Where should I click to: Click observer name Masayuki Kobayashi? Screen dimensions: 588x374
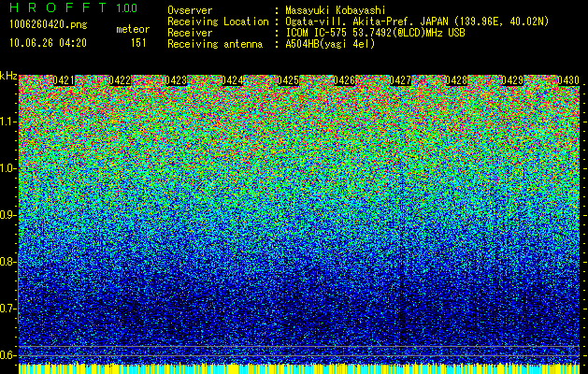coord(336,10)
